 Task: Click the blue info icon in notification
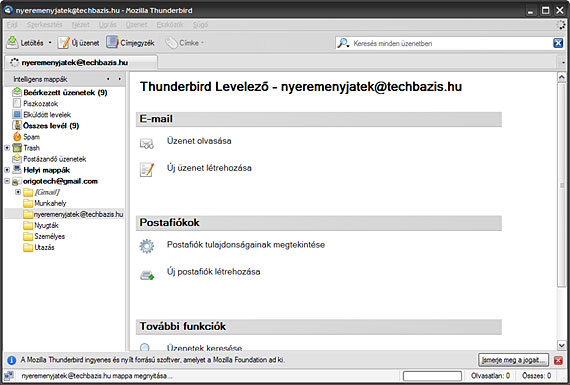tap(12, 360)
